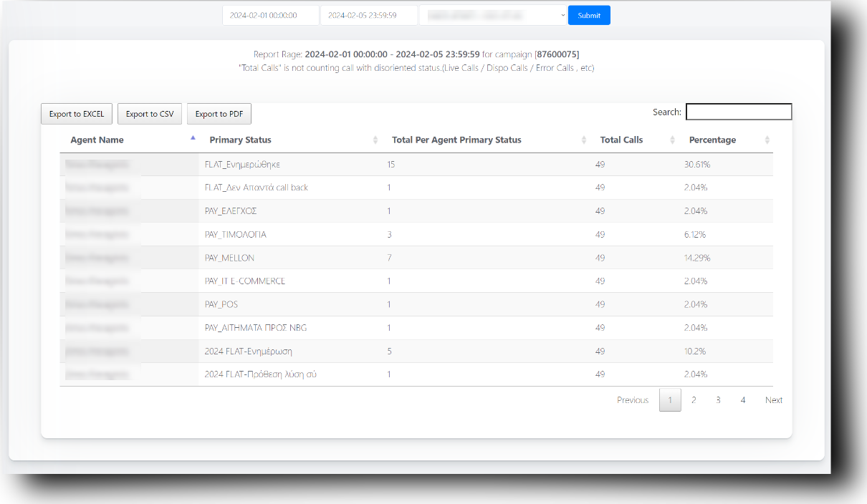Sort by Agent Name column arrow
The image size is (867, 504).
pos(193,139)
